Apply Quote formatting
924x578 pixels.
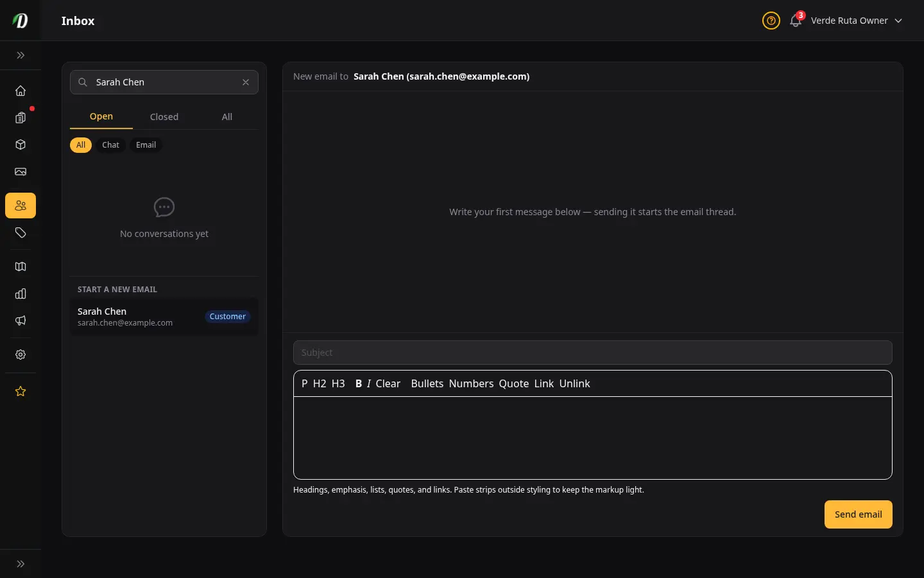coord(514,383)
